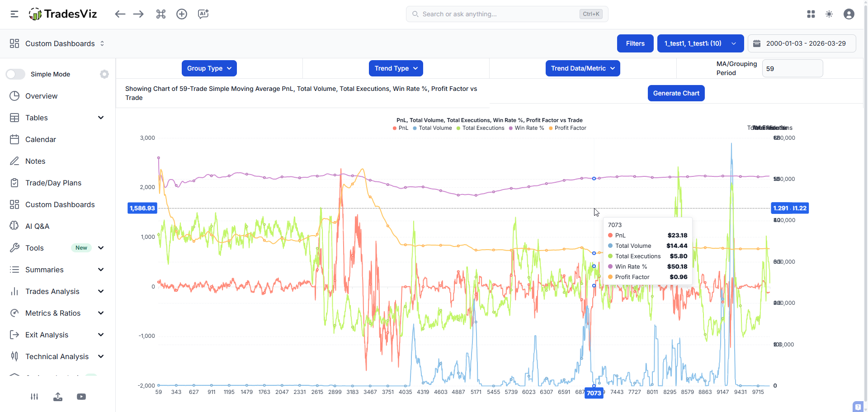Click the AI chat icon in top toolbar
This screenshot has height=412, width=868.
[x=203, y=14]
